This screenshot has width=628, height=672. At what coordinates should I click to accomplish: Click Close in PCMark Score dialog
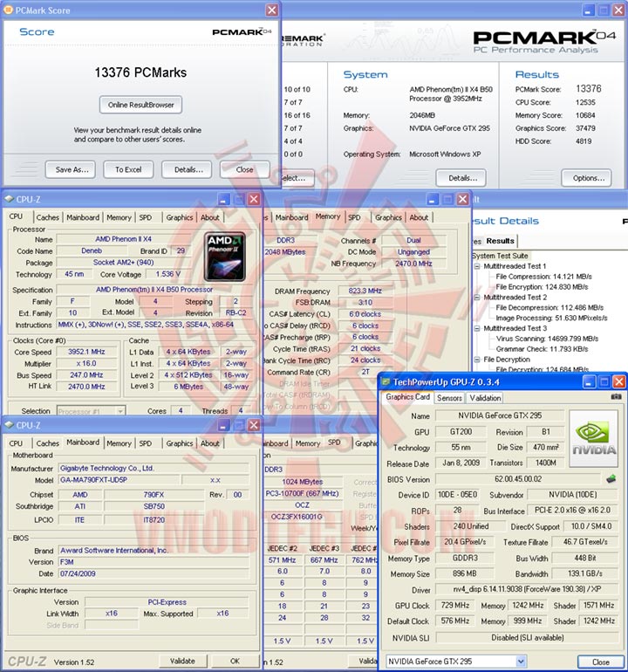tap(244, 169)
